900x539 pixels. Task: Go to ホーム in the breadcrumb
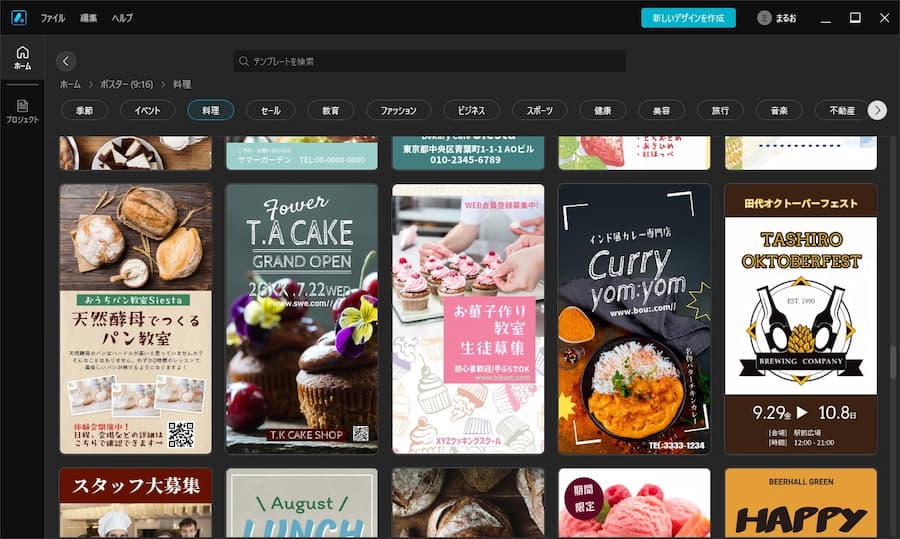tap(70, 84)
